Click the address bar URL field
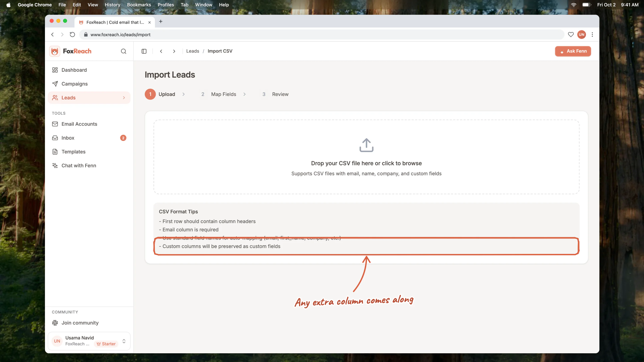 pos(322,34)
